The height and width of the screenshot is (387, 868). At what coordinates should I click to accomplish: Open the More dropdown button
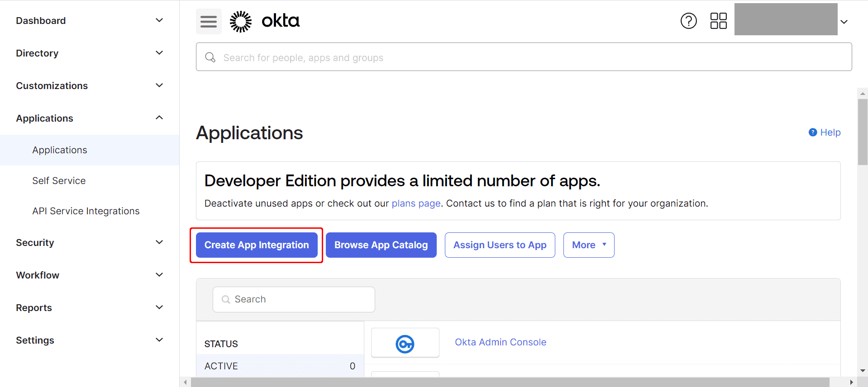pyautogui.click(x=589, y=245)
